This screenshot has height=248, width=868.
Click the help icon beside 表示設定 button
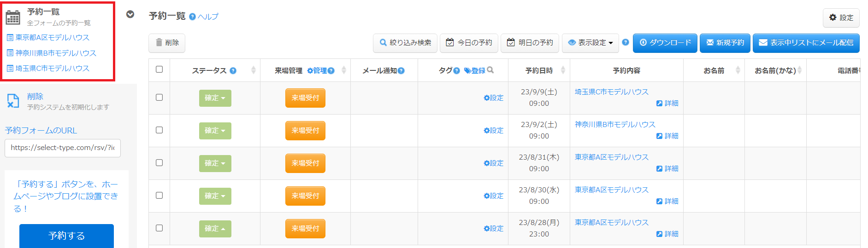[625, 42]
